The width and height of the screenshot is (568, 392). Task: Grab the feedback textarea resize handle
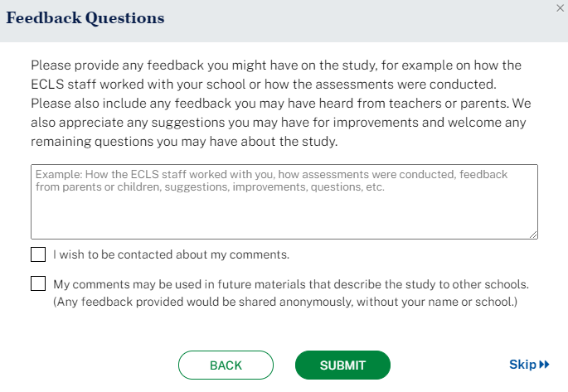point(534,235)
